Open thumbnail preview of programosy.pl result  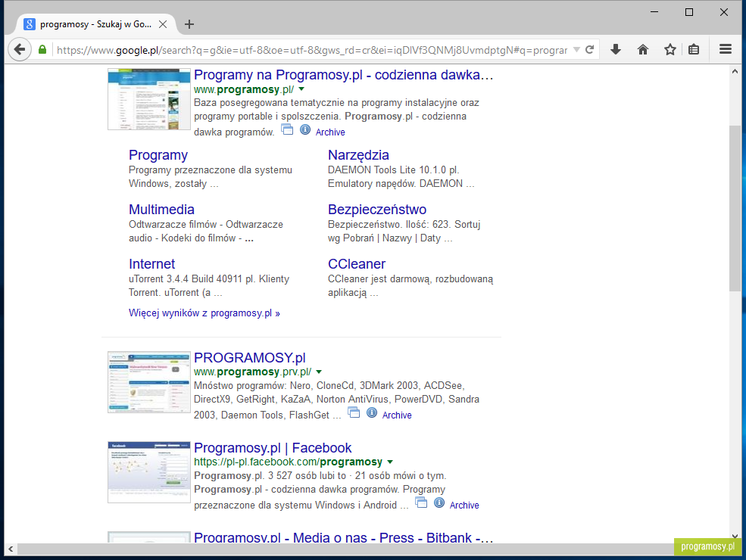(149, 99)
